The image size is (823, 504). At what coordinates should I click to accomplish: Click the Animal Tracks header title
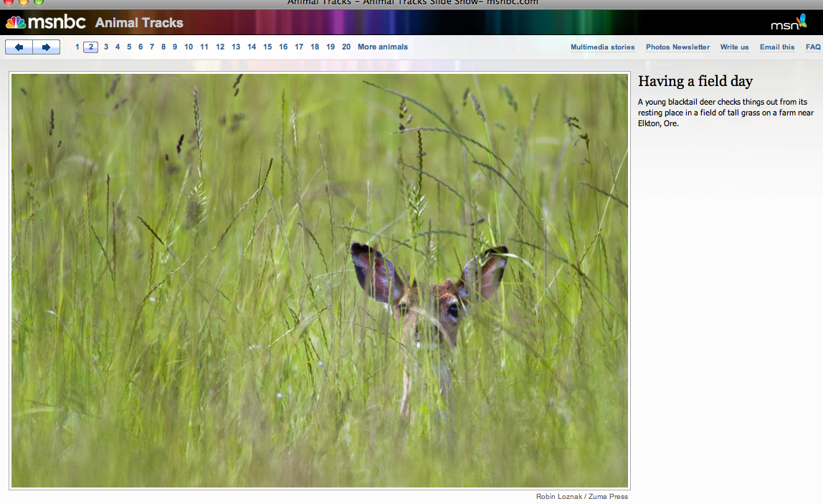139,23
